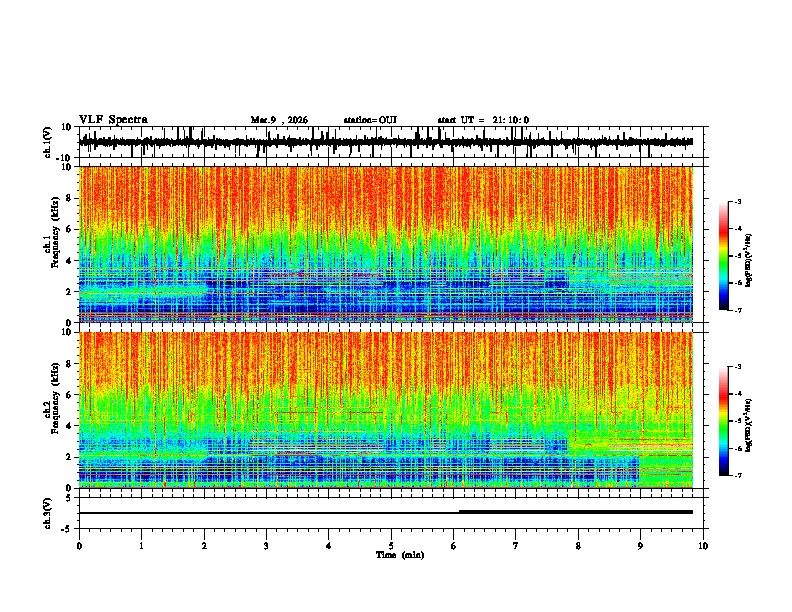Click the "ch.3(V)" axis label
Image resolution: width=792 pixels, height=612 pixels.
(48, 513)
